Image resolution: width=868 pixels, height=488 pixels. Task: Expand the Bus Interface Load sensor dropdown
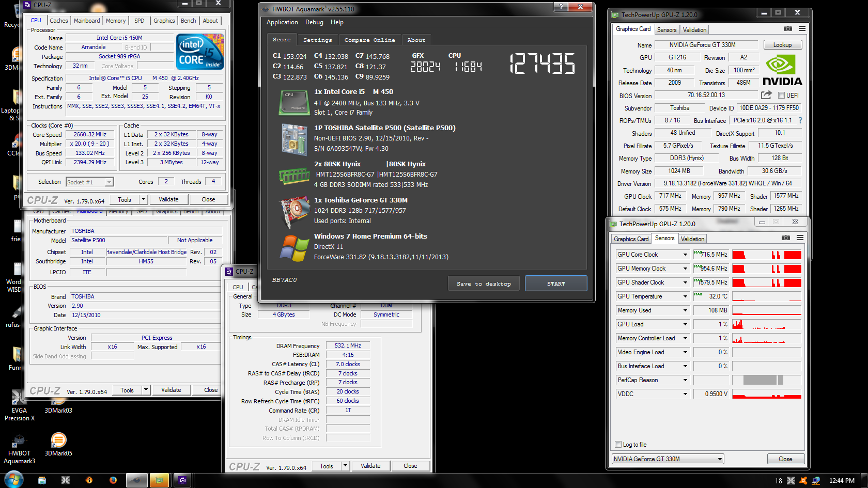[685, 366]
